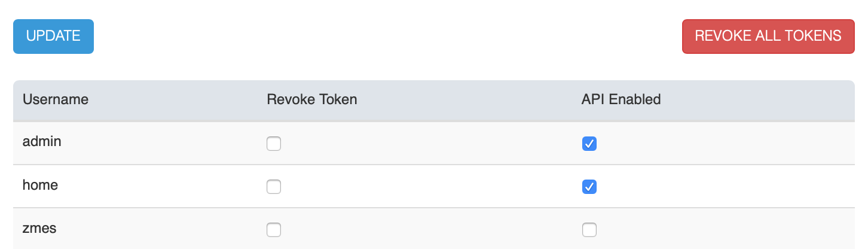The image size is (868, 249).
Task: Click the checkmark in home's API box
Action: click(x=589, y=187)
